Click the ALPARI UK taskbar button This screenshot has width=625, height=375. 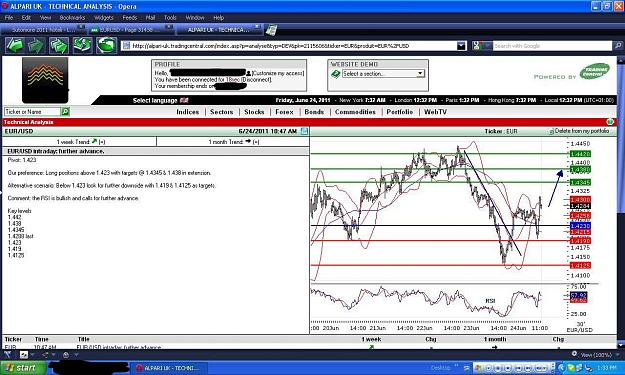[170, 367]
